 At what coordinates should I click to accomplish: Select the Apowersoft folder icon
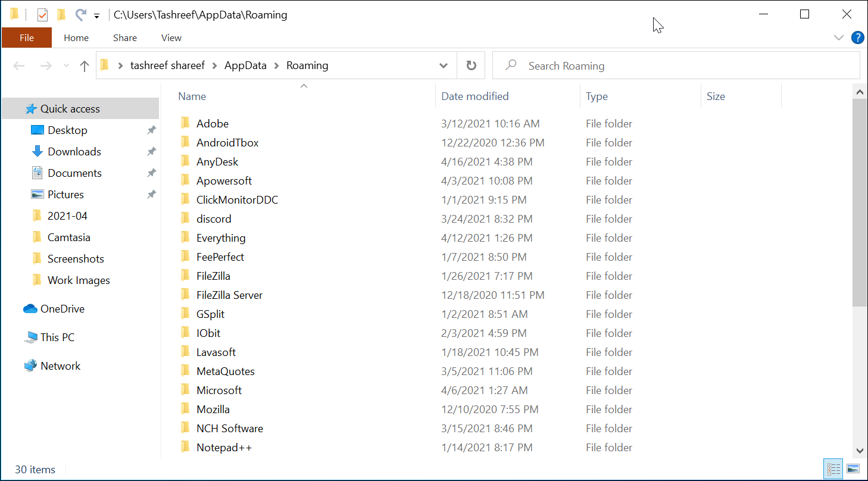point(185,180)
